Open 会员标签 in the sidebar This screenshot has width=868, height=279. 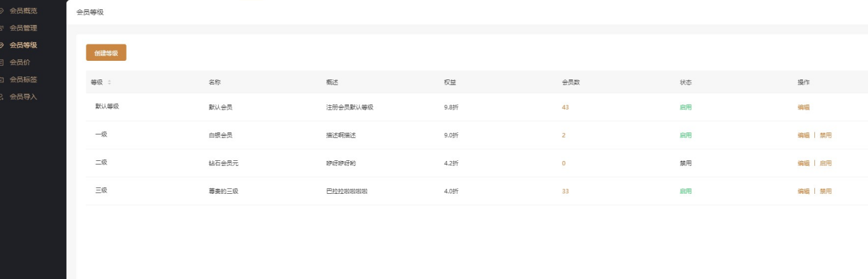[23, 79]
